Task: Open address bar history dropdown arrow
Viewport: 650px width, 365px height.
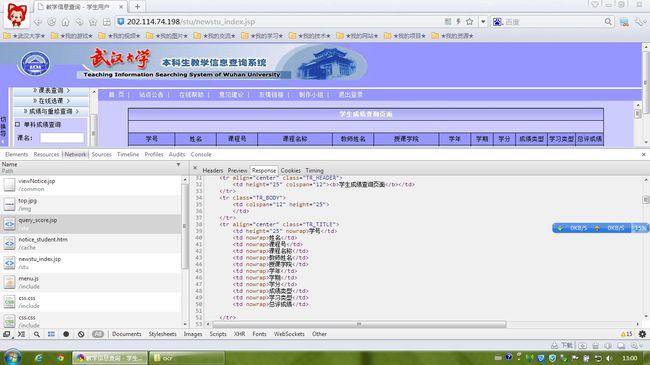Action: click(483, 22)
